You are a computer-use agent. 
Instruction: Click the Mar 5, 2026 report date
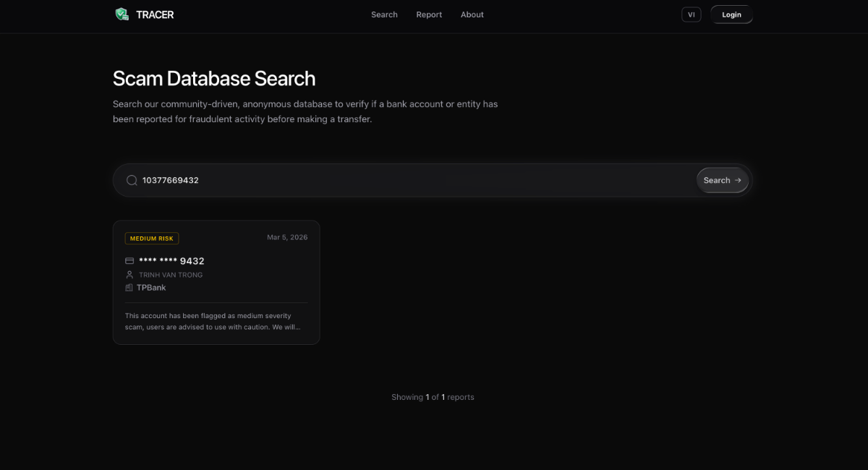(287, 237)
